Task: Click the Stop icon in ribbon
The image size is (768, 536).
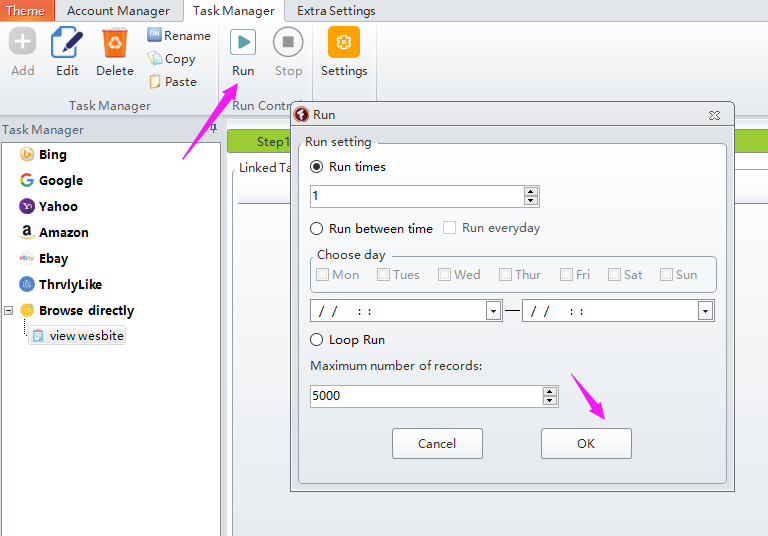Action: (288, 43)
